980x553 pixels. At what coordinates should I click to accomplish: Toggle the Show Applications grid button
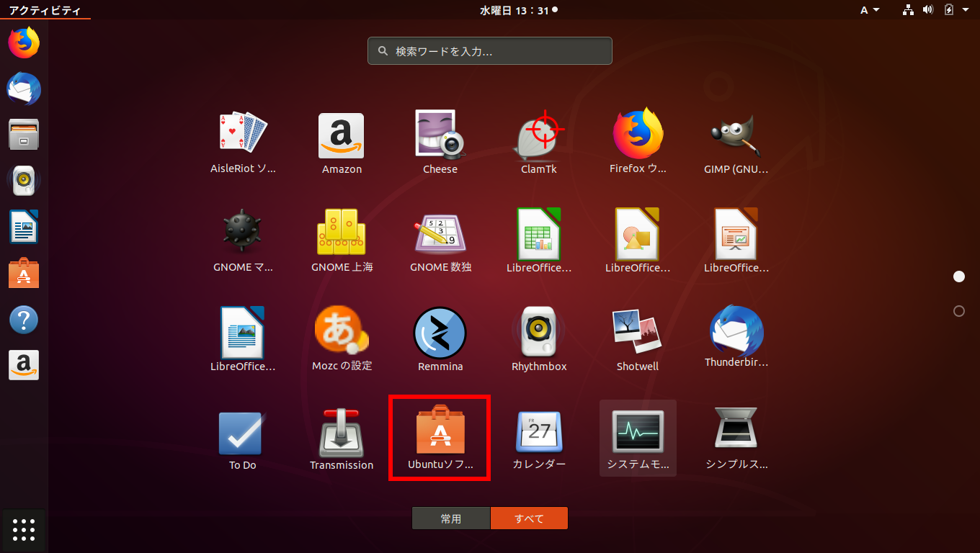tap(24, 530)
